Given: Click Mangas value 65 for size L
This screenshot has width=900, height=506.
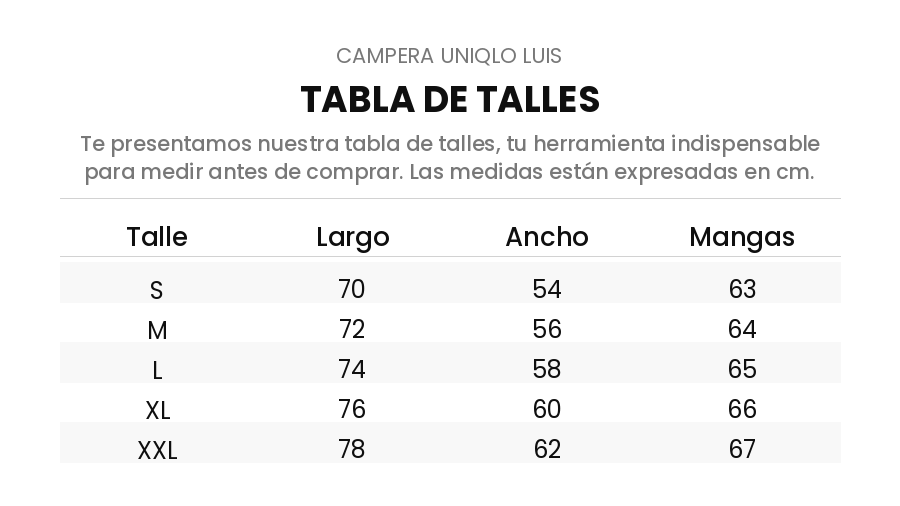Looking at the screenshot, I should [x=742, y=369].
